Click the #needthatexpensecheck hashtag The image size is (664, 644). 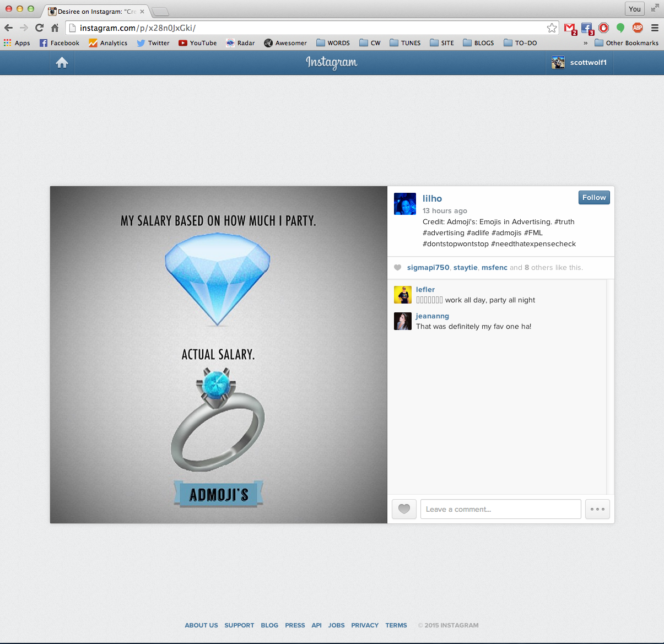point(533,243)
